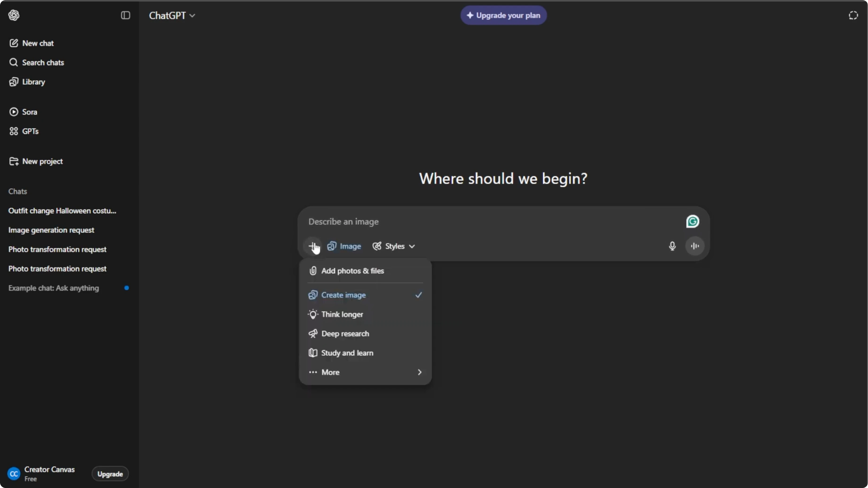Open Example chat: Ask anything

[69, 288]
